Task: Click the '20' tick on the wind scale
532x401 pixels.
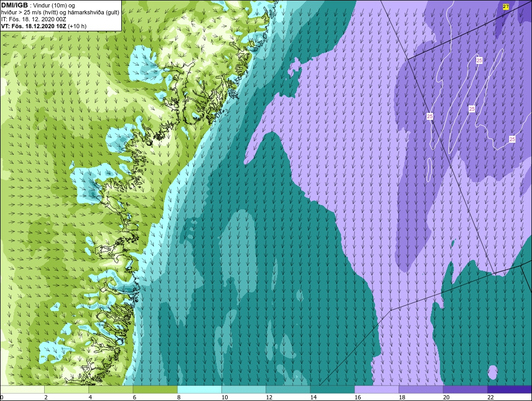Action: pyautogui.click(x=446, y=398)
